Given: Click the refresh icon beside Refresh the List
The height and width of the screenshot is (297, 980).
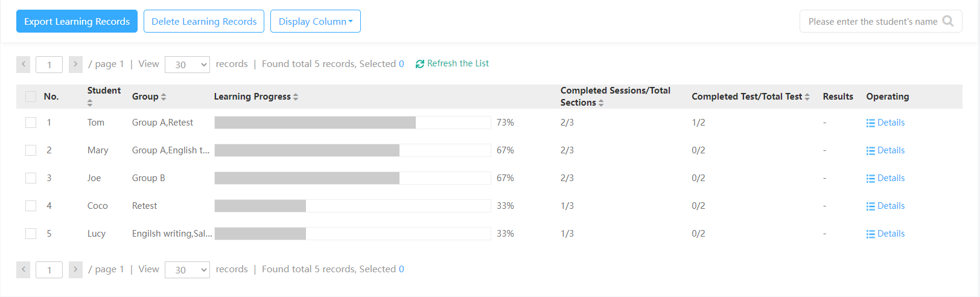Looking at the screenshot, I should [x=420, y=64].
